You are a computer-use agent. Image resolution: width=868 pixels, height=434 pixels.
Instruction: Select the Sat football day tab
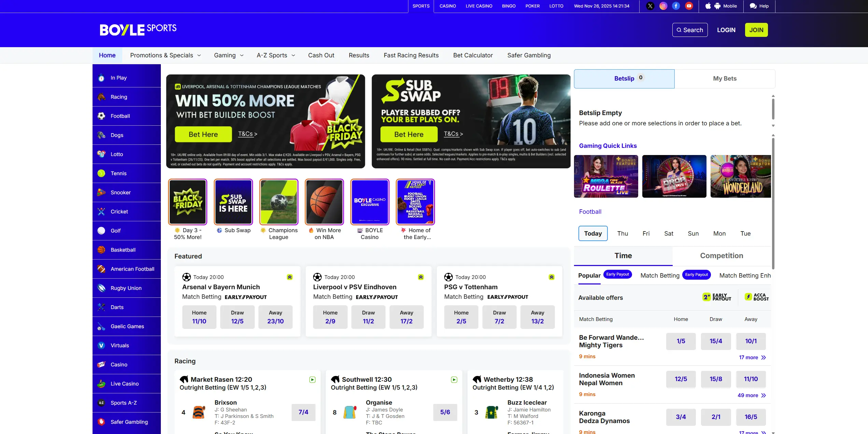point(669,233)
